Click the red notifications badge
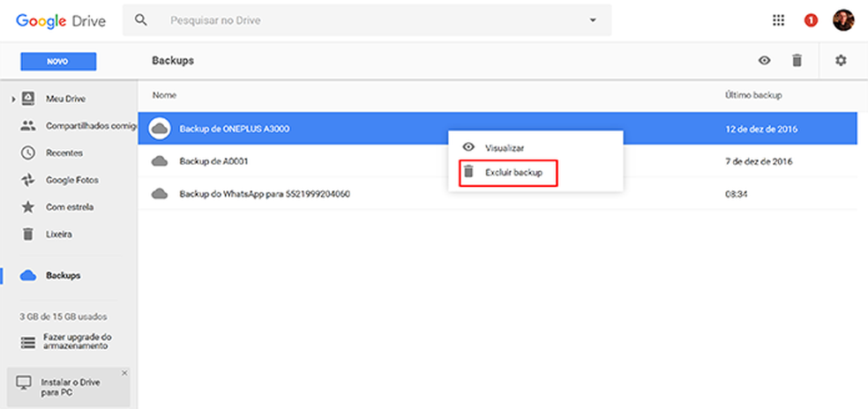The width and height of the screenshot is (868, 409). pos(811,20)
